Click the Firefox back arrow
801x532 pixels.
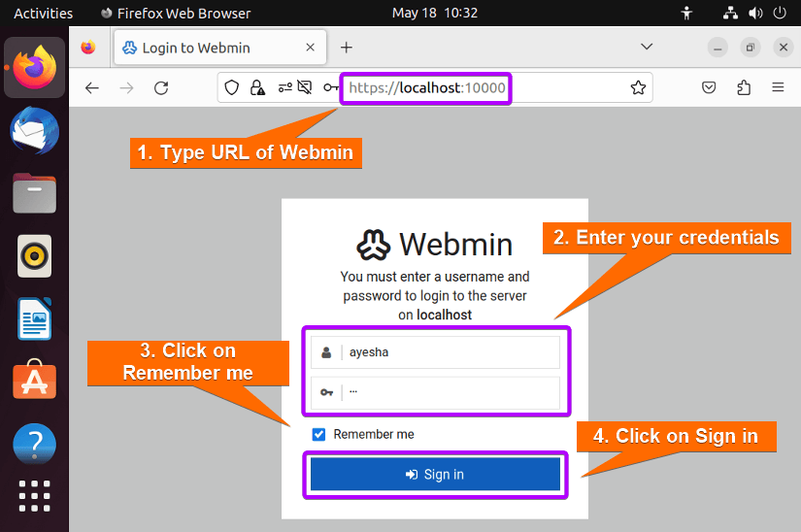click(x=92, y=88)
